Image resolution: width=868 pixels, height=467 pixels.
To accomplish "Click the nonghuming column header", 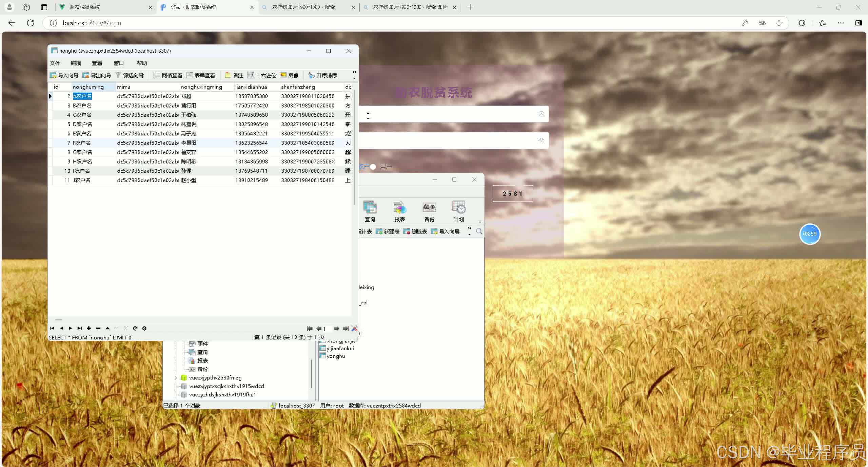I will pos(94,87).
